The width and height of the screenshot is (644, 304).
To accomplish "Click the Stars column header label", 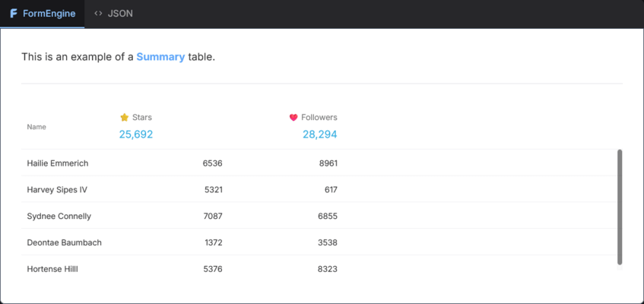I will pyautogui.click(x=142, y=118).
